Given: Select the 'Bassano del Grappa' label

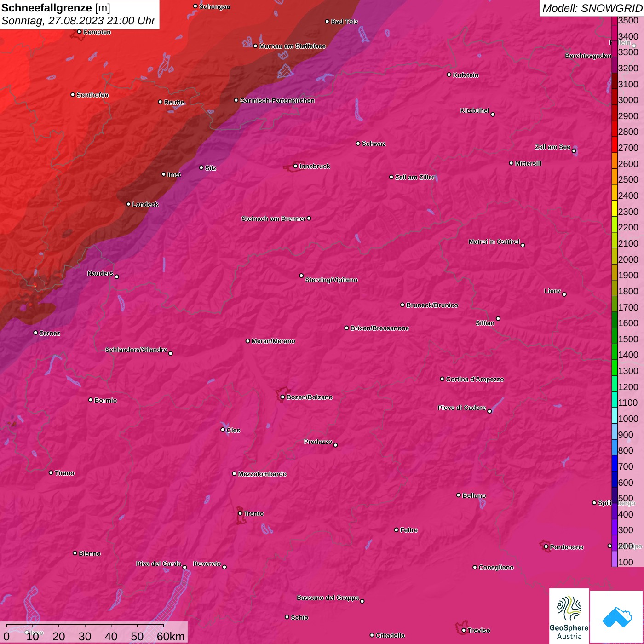Looking at the screenshot, I should 328,598.
